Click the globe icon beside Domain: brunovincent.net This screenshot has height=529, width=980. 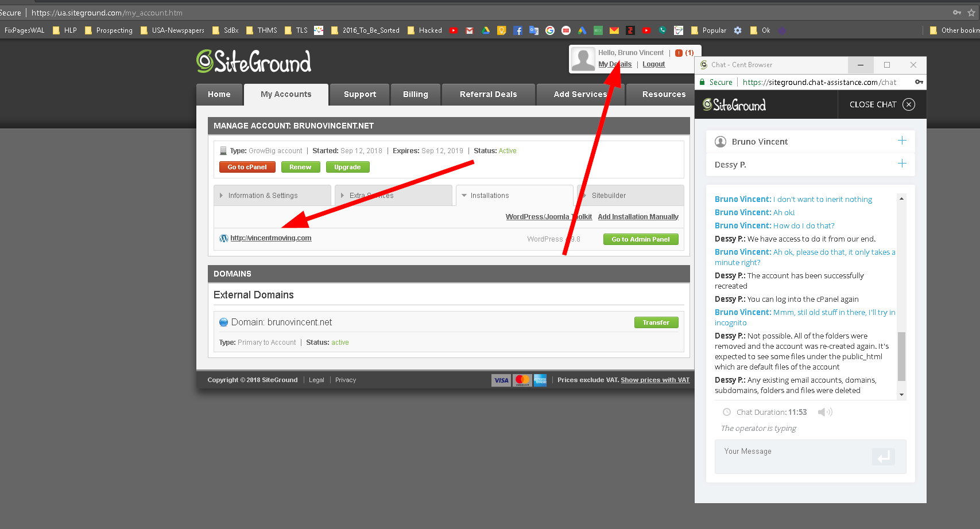click(x=224, y=322)
